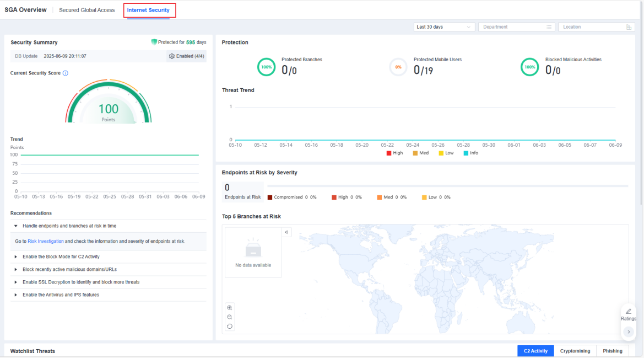Viewport: 644px width, 358px height.
Task: Click the 595 days protected text
Action: coord(196,42)
